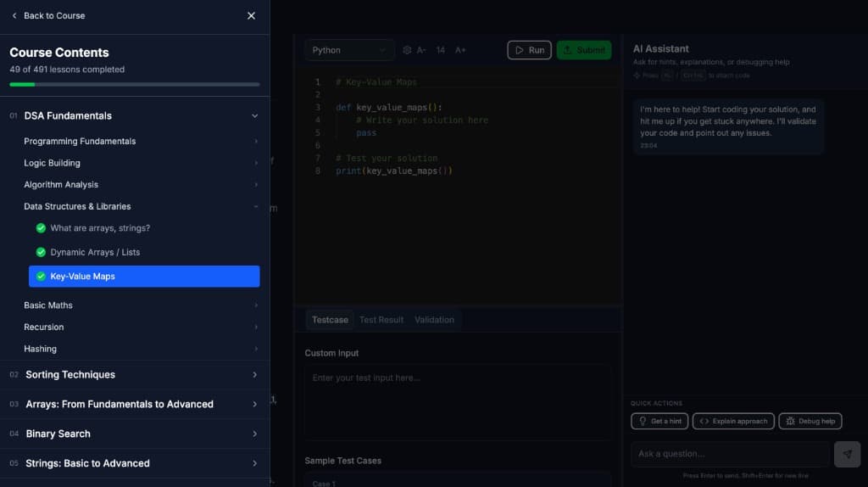
Task: Click the course completion progress bar
Action: click(135, 85)
